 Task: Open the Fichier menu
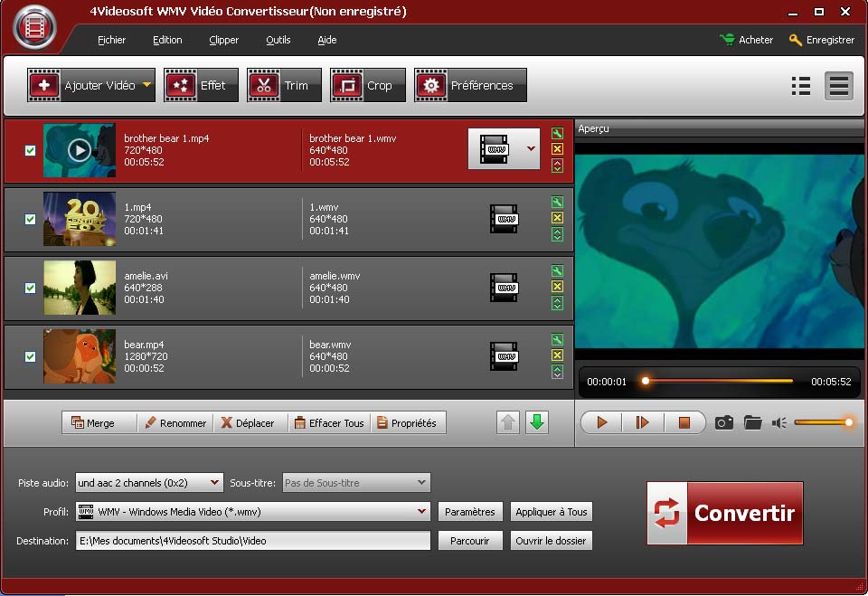pyautogui.click(x=111, y=40)
